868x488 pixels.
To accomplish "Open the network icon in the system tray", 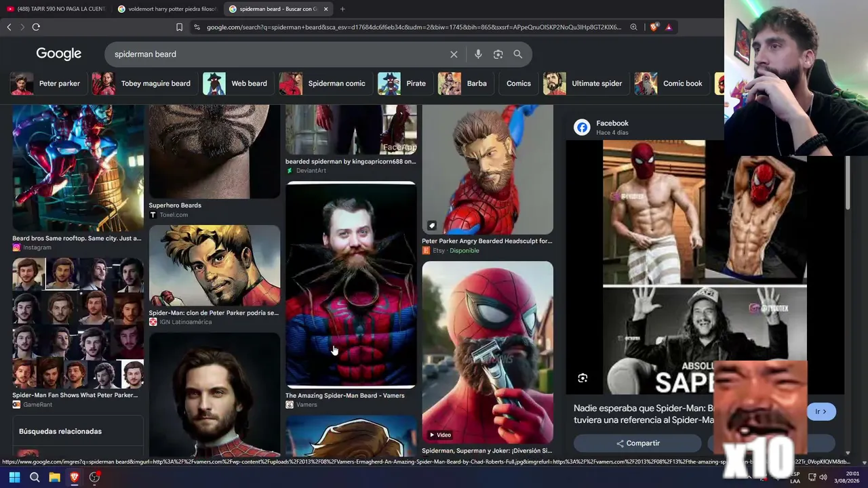I will pyautogui.click(x=811, y=477).
